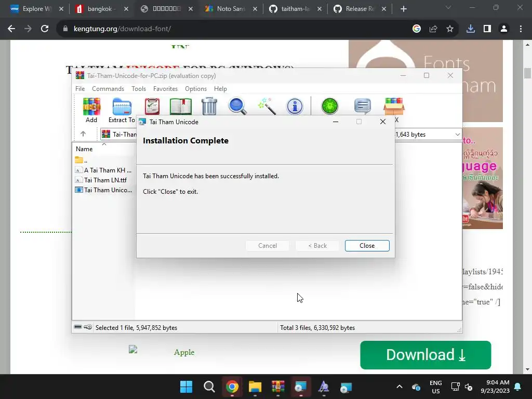The image size is (532, 399).
Task: Switch to the taitham-la GitHub tab
Action: 295,9
